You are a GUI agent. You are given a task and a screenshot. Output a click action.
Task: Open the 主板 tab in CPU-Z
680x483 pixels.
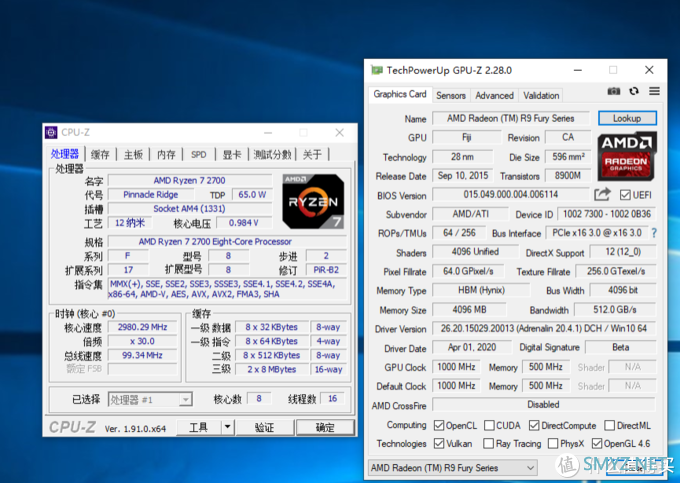pos(133,154)
